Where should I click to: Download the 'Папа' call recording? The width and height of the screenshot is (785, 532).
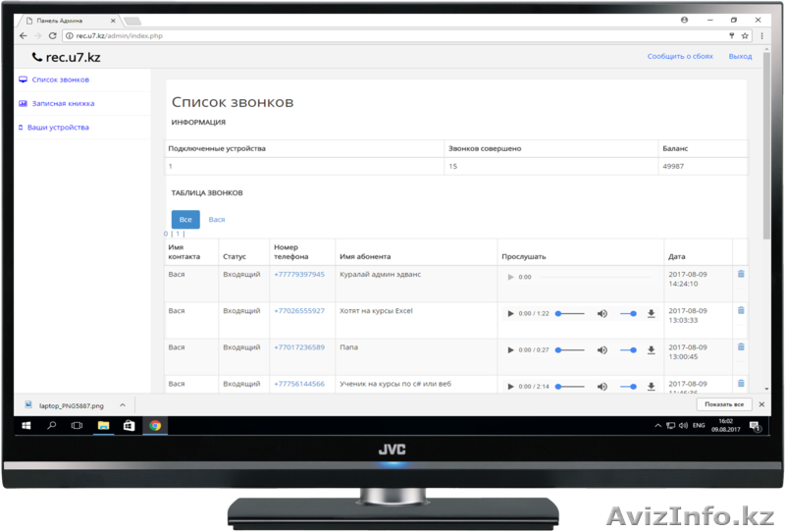coord(651,350)
